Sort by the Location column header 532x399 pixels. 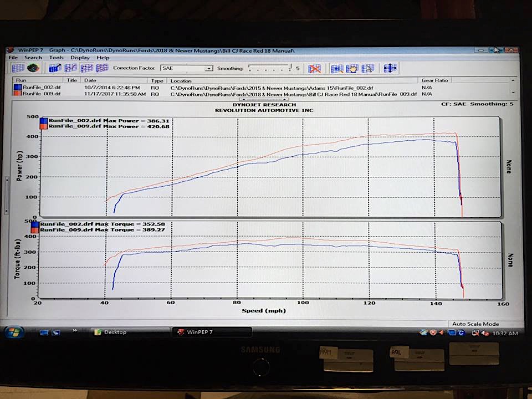pyautogui.click(x=293, y=81)
